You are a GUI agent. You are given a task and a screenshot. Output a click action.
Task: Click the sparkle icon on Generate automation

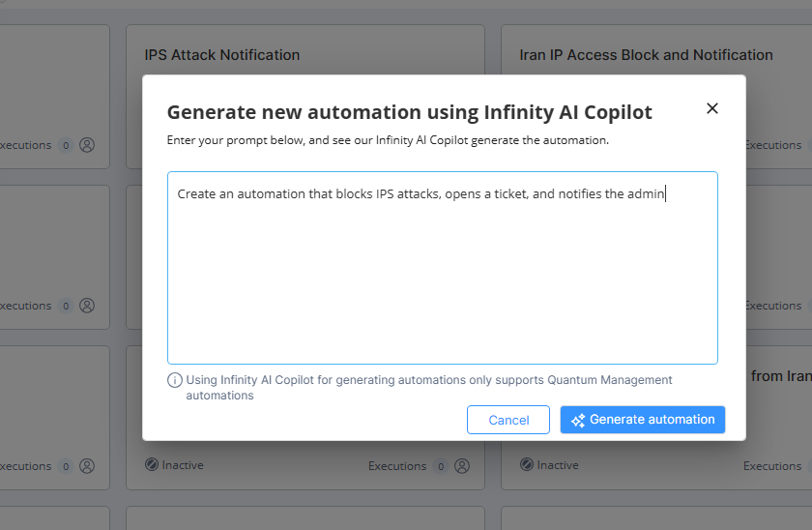[x=578, y=420]
